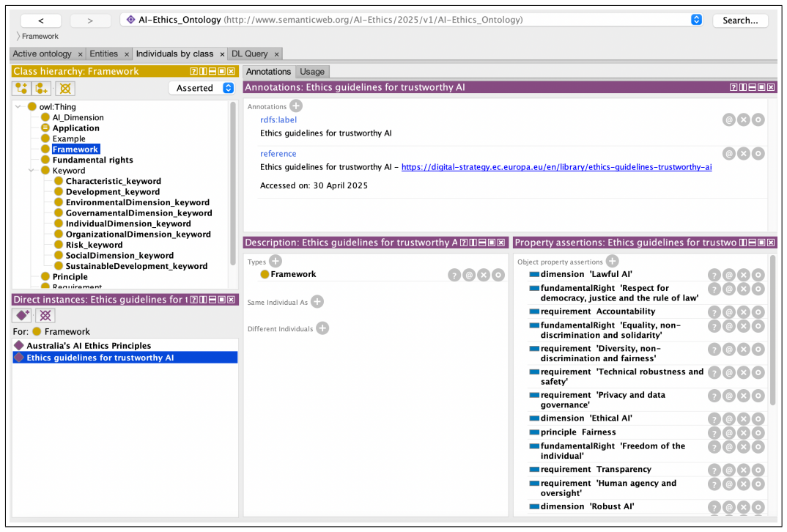787x532 pixels.
Task: Go forward with the > button
Action: [x=90, y=21]
